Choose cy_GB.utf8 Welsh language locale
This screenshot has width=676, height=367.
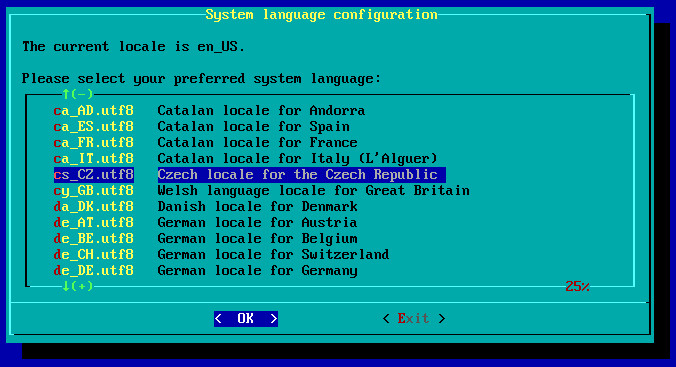261,191
